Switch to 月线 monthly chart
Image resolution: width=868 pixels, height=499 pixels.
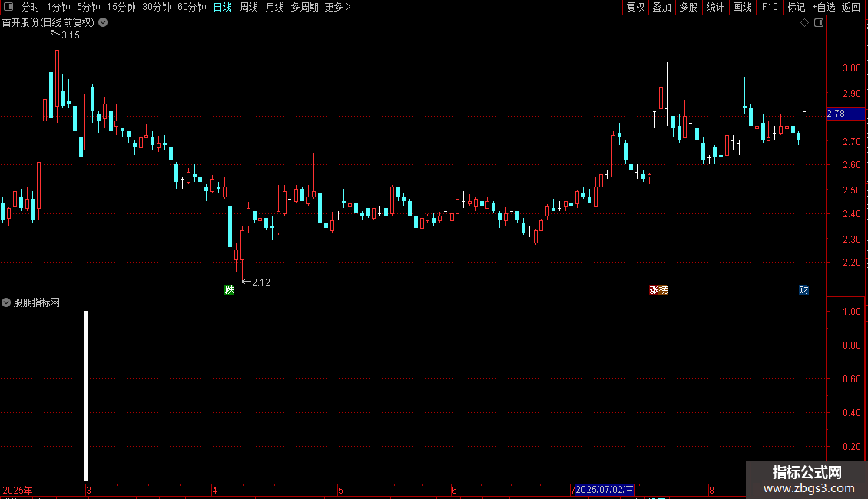pos(274,7)
